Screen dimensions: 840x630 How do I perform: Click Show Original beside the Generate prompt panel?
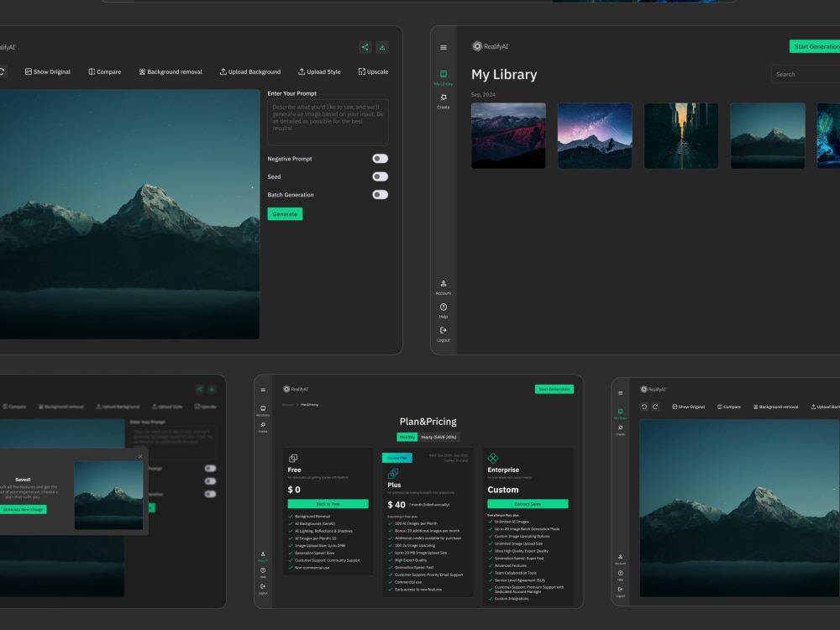48,71
